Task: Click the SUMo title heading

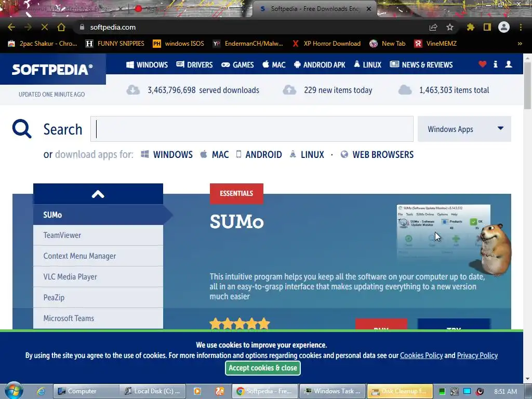Action: coord(236,221)
